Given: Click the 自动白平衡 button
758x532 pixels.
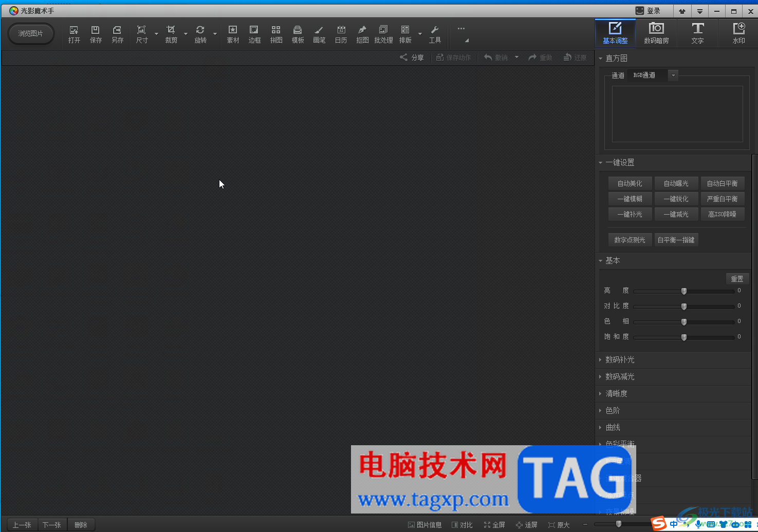Looking at the screenshot, I should [723, 183].
